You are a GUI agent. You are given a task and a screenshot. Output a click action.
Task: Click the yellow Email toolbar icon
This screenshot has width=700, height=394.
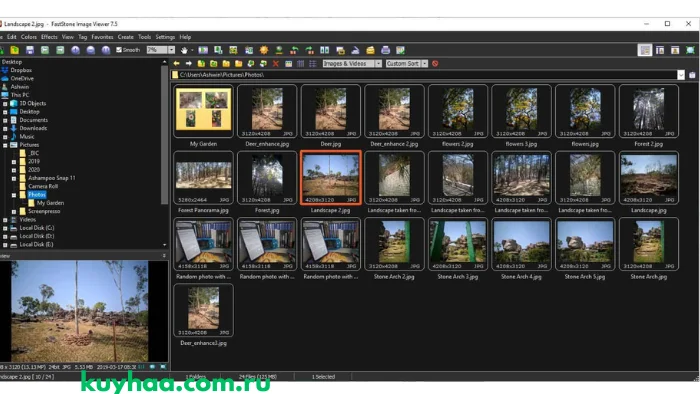pos(370,50)
